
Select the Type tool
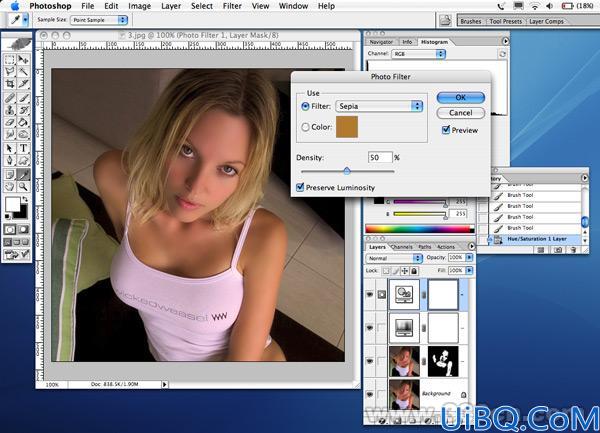[x=23, y=148]
